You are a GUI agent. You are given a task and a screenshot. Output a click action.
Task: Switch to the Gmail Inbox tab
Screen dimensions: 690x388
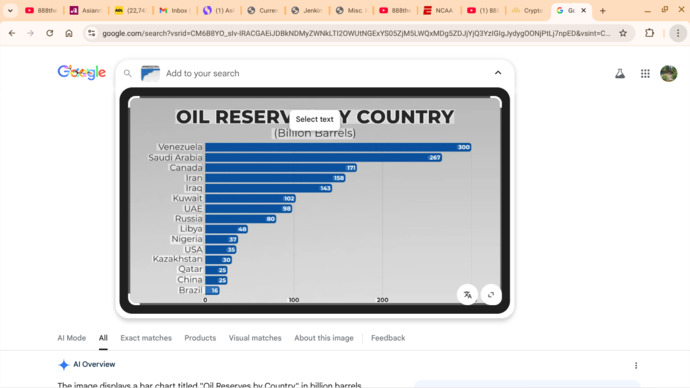click(x=174, y=11)
